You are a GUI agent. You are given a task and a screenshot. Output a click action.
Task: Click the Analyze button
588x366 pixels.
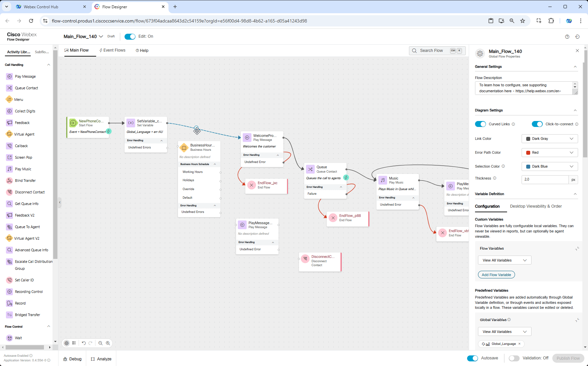point(101,359)
